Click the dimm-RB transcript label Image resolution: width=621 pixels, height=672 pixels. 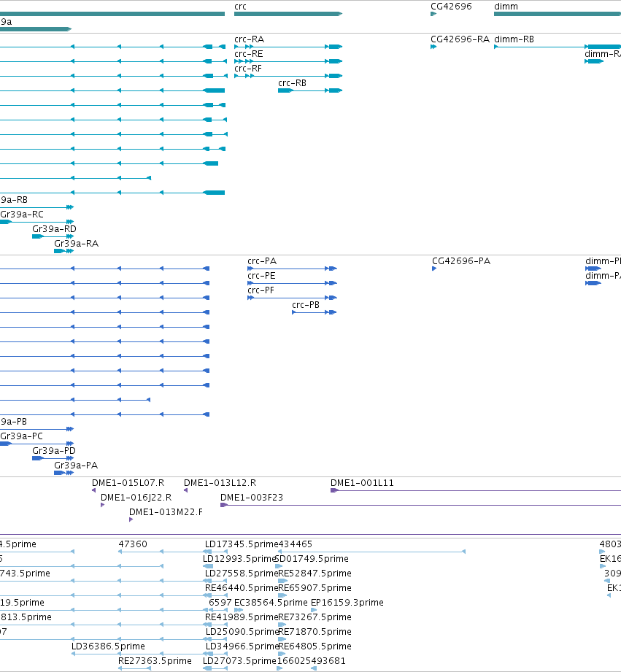[514, 39]
